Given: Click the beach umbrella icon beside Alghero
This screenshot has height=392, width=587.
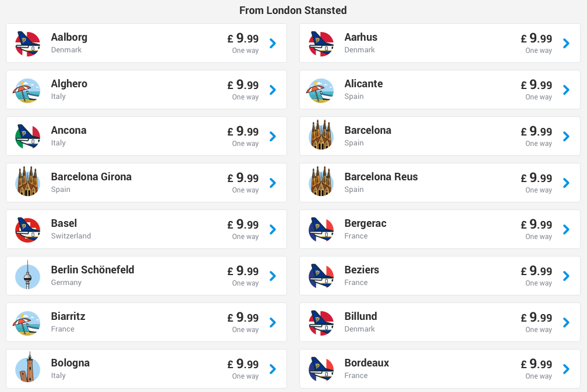Looking at the screenshot, I should click(27, 90).
